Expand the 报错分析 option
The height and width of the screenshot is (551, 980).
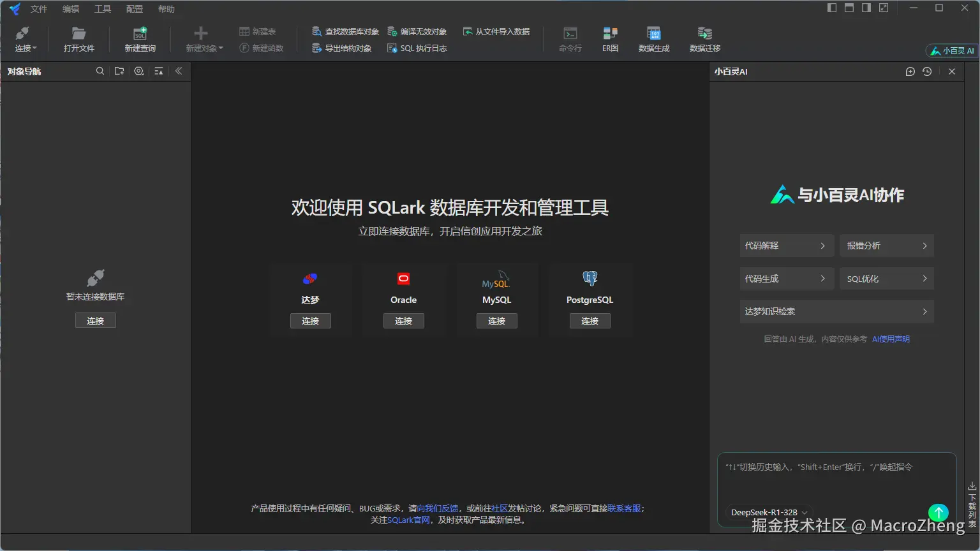887,246
